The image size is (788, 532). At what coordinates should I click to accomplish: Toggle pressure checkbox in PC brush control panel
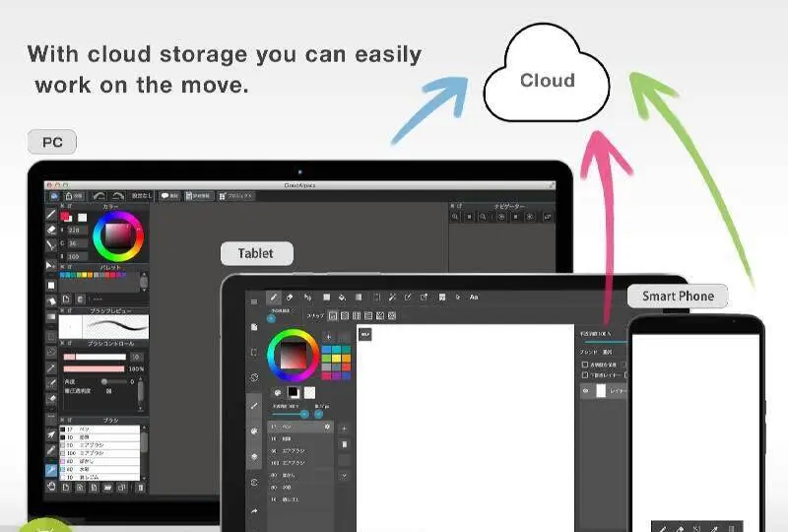[109, 391]
